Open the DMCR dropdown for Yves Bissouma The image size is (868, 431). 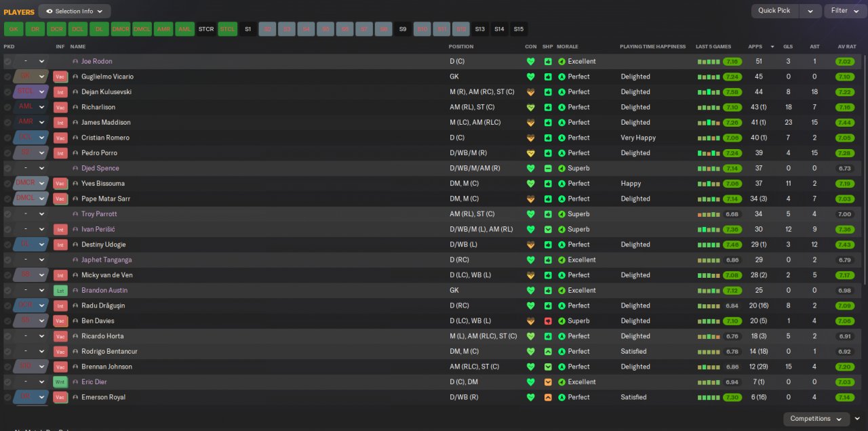[31, 184]
